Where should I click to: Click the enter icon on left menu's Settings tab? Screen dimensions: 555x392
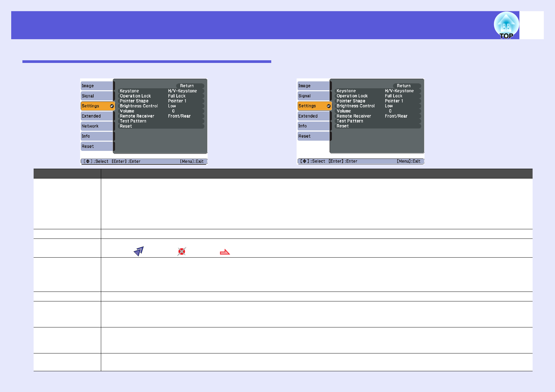pos(112,106)
